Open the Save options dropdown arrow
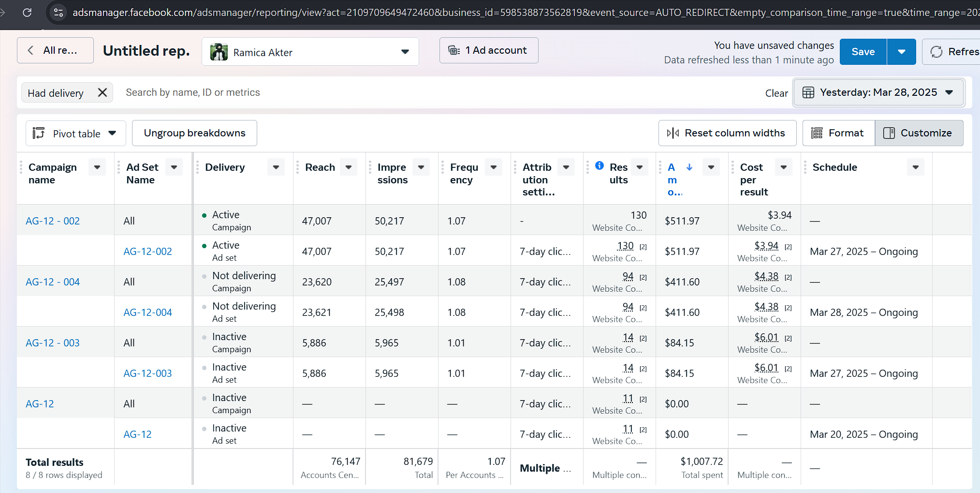 click(902, 52)
